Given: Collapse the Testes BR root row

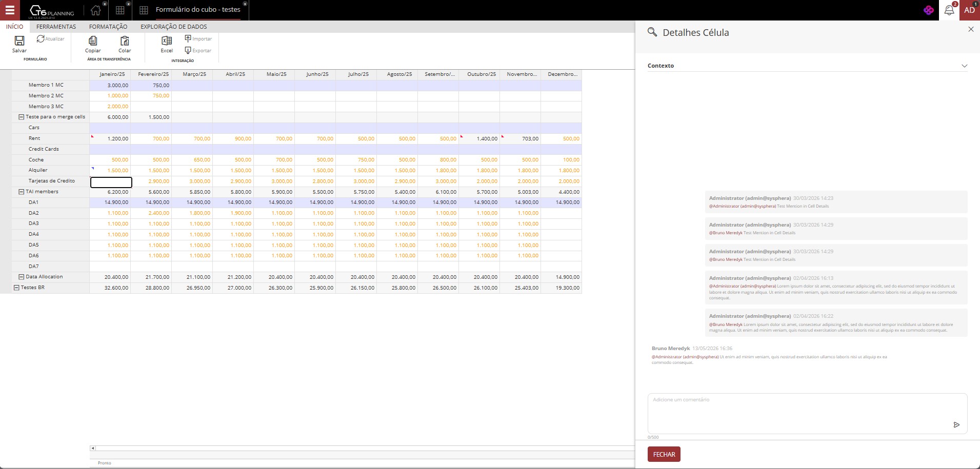Looking at the screenshot, I should click(16, 288).
